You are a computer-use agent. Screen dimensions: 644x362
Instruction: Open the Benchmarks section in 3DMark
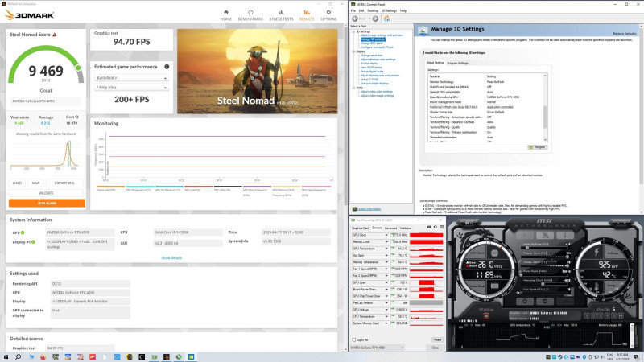click(x=250, y=15)
